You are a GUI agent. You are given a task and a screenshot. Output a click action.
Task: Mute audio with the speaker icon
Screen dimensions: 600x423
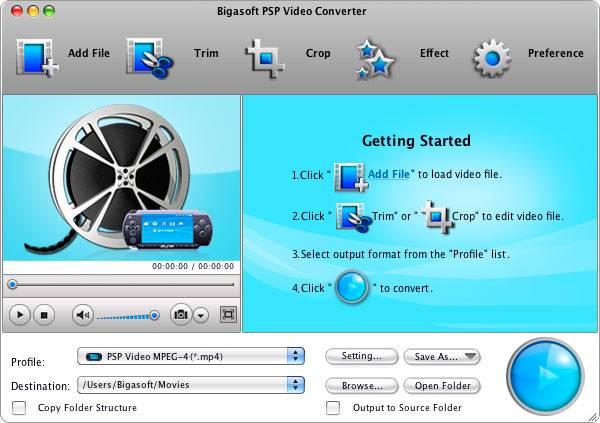tap(83, 315)
